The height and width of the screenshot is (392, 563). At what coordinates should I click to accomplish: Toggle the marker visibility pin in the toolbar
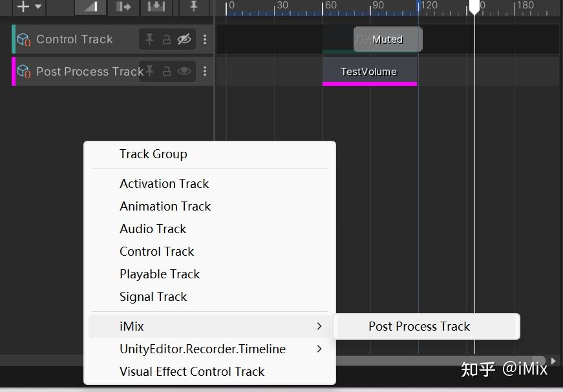click(x=192, y=8)
